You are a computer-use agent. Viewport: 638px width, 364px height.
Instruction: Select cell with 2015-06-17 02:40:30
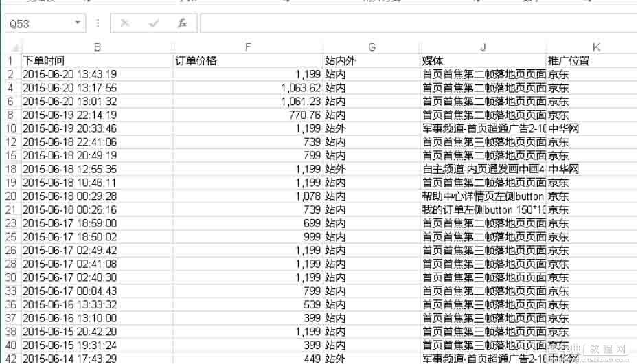[98, 277]
